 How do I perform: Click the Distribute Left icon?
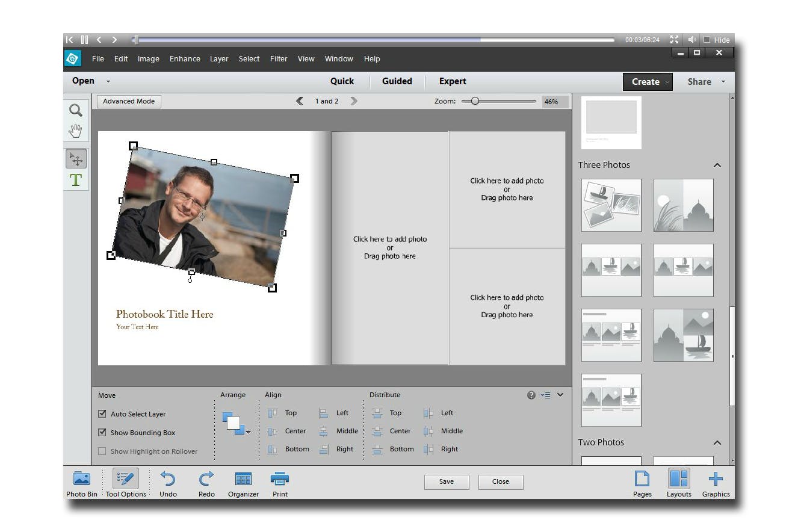pos(428,413)
